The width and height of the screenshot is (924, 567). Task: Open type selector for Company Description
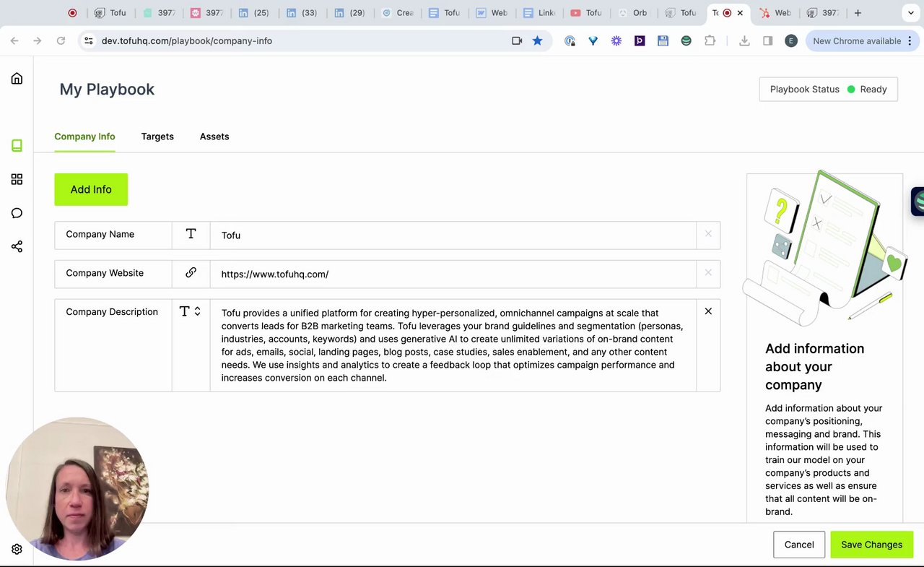[191, 311]
